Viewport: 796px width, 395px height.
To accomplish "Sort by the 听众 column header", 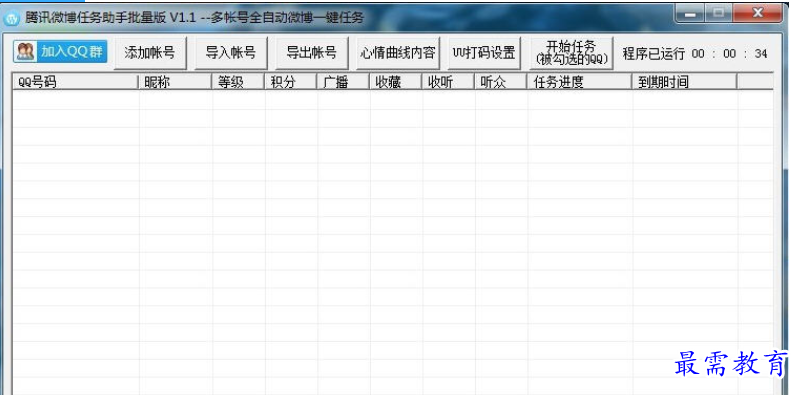I will (501, 82).
